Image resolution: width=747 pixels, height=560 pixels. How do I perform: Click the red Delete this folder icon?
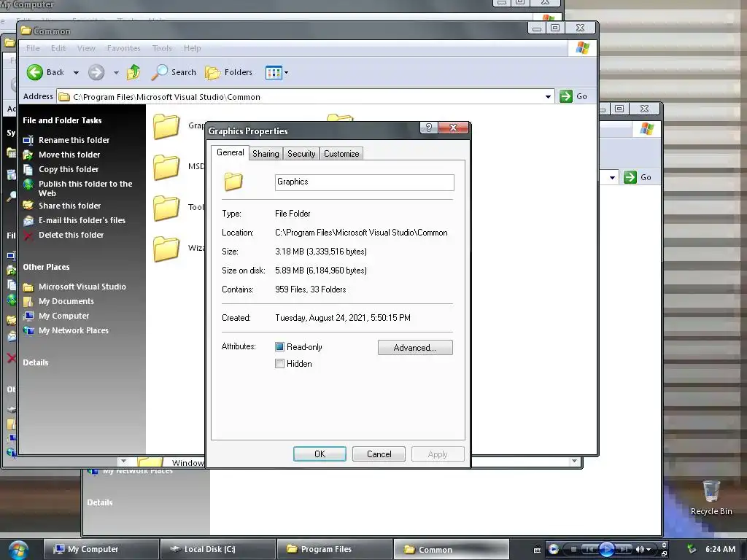28,236
